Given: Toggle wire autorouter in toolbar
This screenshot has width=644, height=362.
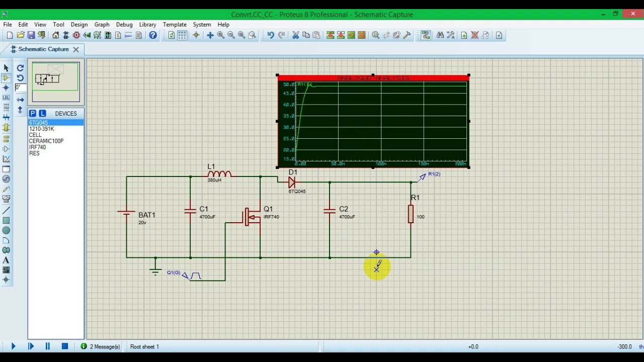Looking at the screenshot, I should 426,35.
